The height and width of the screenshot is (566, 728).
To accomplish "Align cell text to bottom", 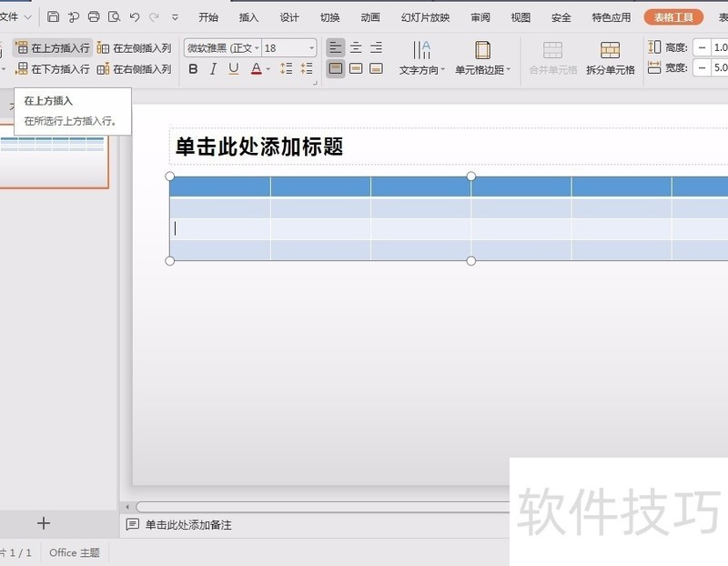I will pos(376,69).
